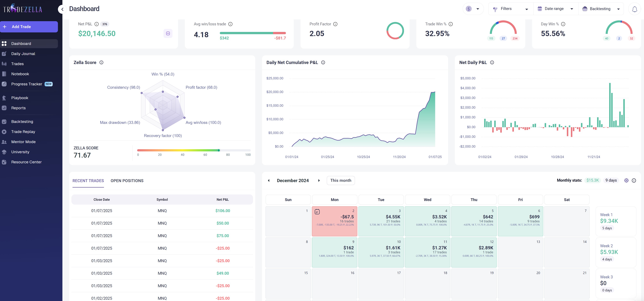This screenshot has width=644, height=301.
Task: Switch to the Open Positions tab
Action: tap(127, 181)
